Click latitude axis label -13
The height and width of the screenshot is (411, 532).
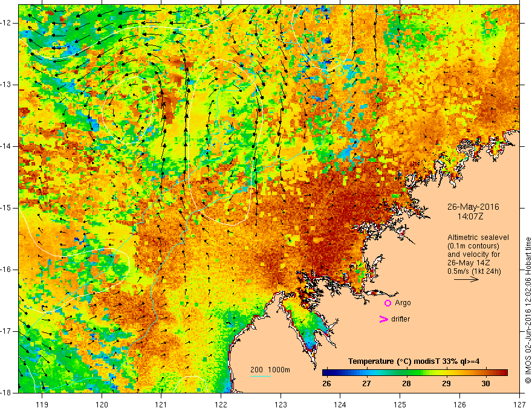pyautogui.click(x=7, y=85)
